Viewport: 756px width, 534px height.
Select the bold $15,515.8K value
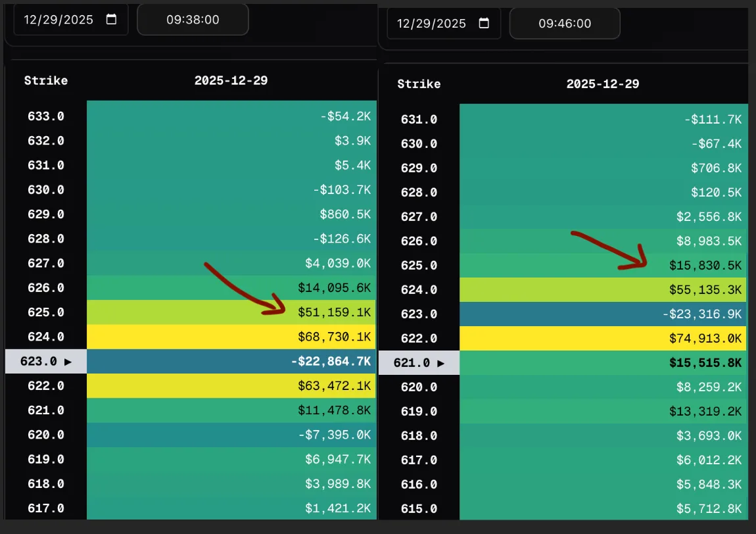[705, 363]
